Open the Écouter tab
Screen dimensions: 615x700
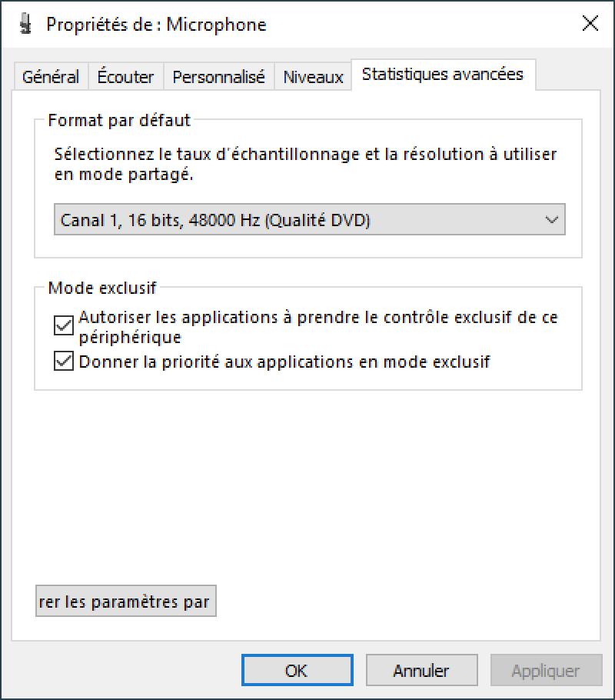coord(125,77)
